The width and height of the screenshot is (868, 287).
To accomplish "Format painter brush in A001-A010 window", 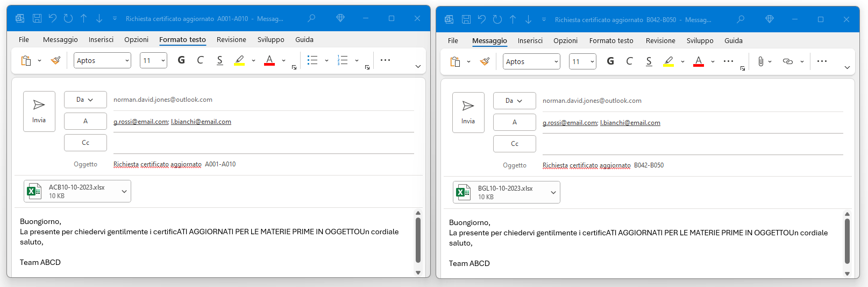I will [x=55, y=60].
